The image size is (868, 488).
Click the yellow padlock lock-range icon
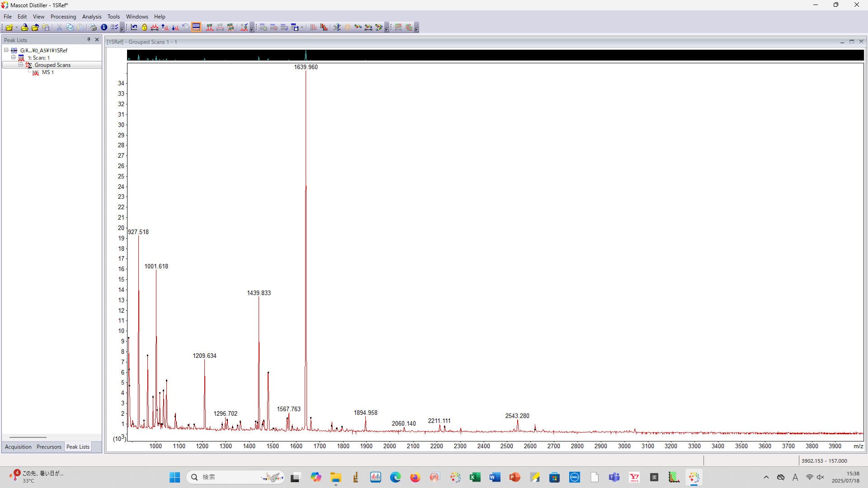[144, 28]
